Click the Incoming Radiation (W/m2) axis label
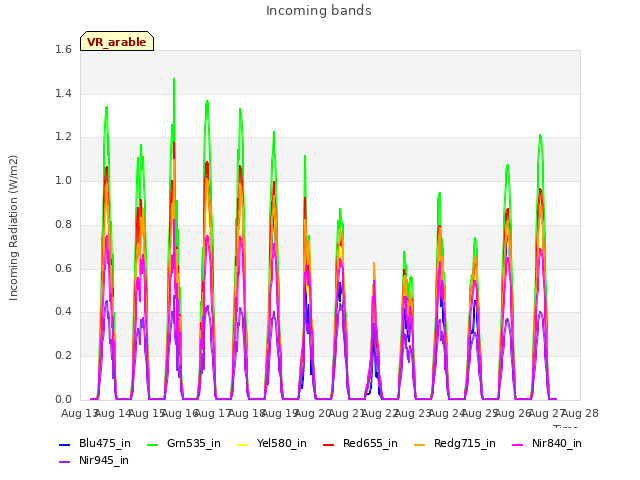The height and width of the screenshot is (480, 640). pyautogui.click(x=13, y=228)
